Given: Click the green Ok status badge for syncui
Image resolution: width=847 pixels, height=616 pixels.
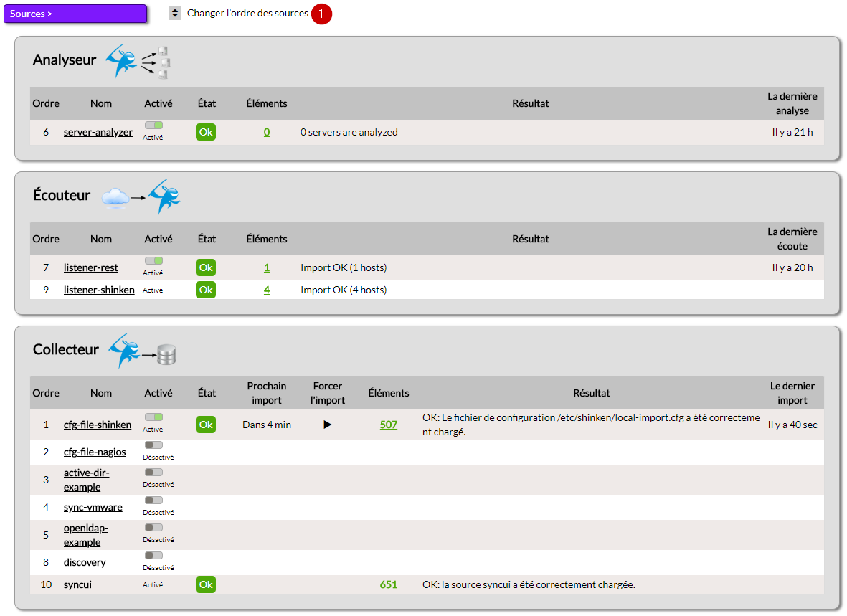Looking at the screenshot, I should [x=206, y=584].
